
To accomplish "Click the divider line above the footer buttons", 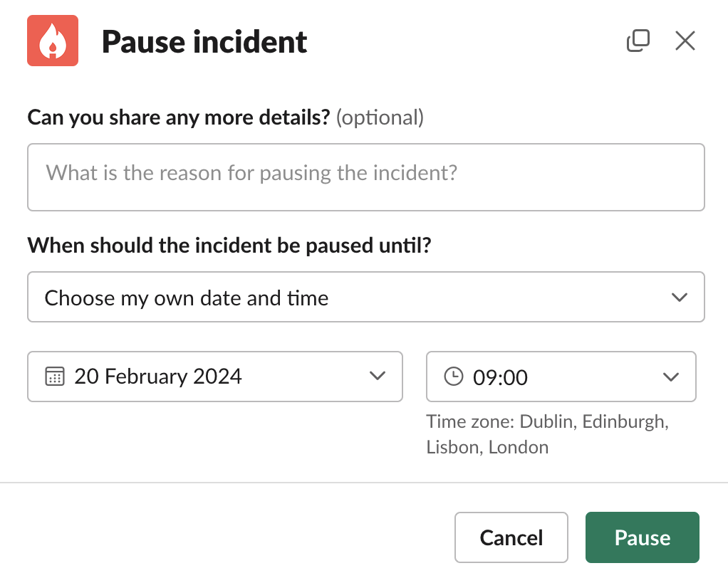I will pos(364,483).
